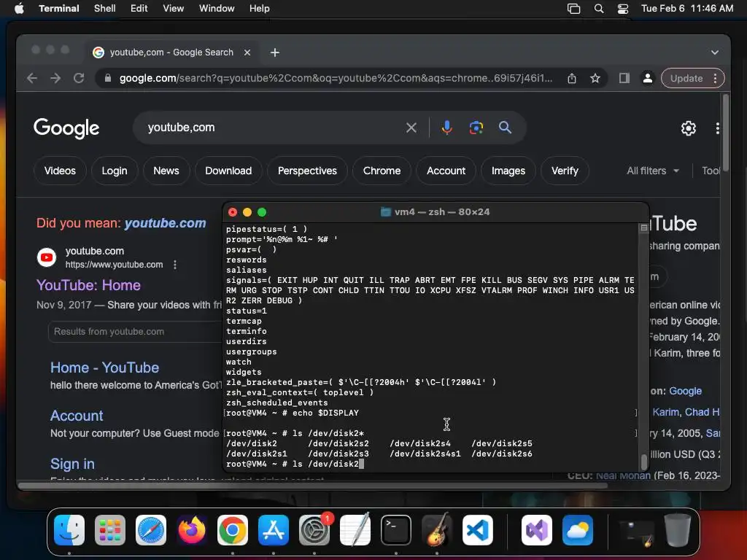Click the Results from youtube.com search box
747x560 pixels.
[x=136, y=332]
